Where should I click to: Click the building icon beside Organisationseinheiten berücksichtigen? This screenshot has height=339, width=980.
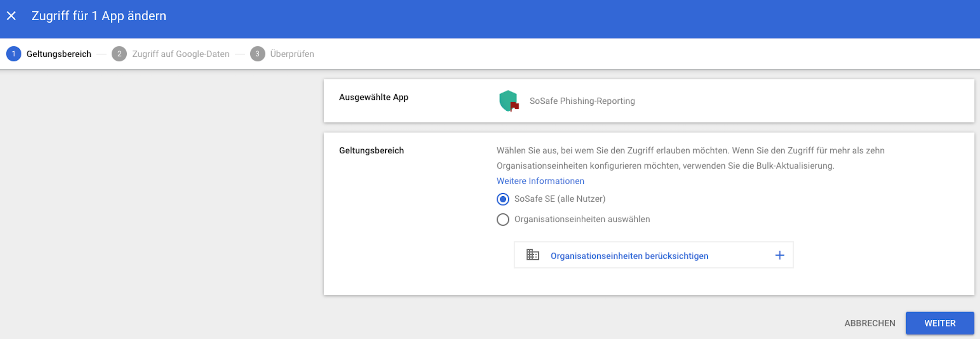(532, 255)
